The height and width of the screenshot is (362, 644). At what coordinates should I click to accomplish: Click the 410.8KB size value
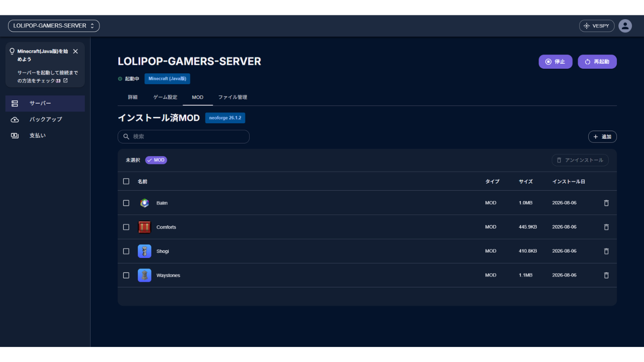528,251
